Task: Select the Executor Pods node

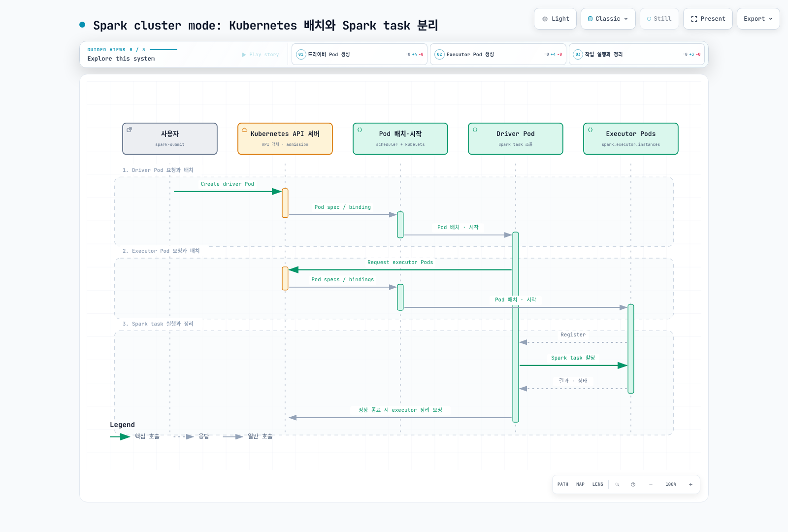Action: coord(631,139)
